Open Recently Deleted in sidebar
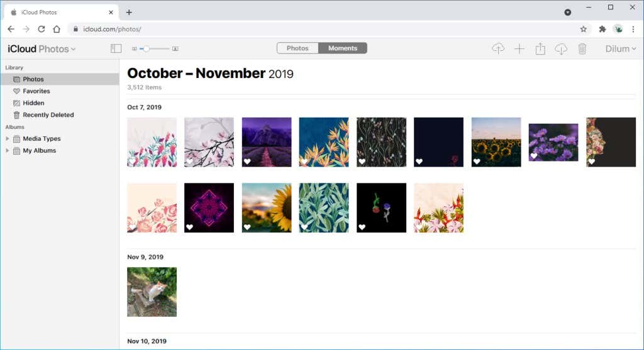The width and height of the screenshot is (644, 350). pos(48,115)
